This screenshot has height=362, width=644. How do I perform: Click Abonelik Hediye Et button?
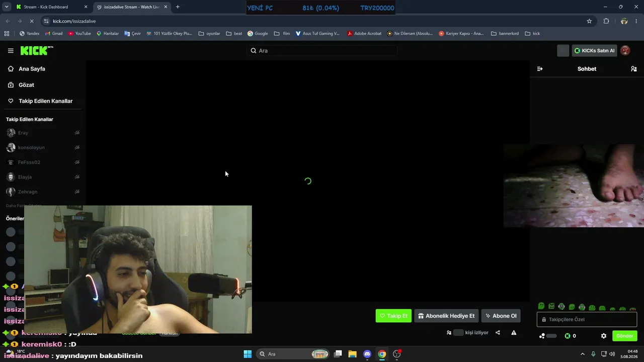(x=446, y=316)
